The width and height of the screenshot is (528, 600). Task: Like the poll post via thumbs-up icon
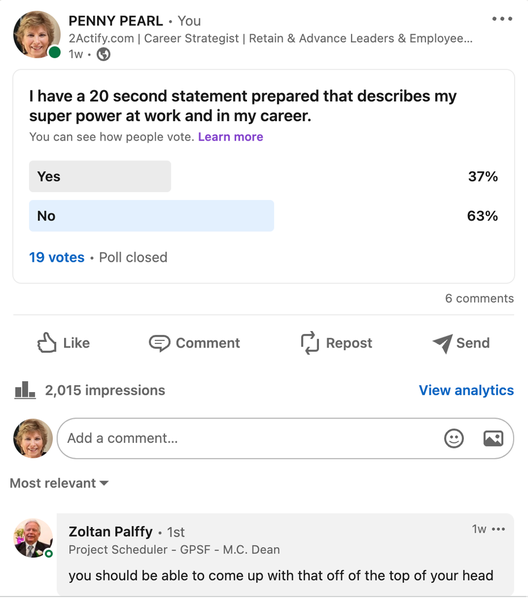[47, 342]
